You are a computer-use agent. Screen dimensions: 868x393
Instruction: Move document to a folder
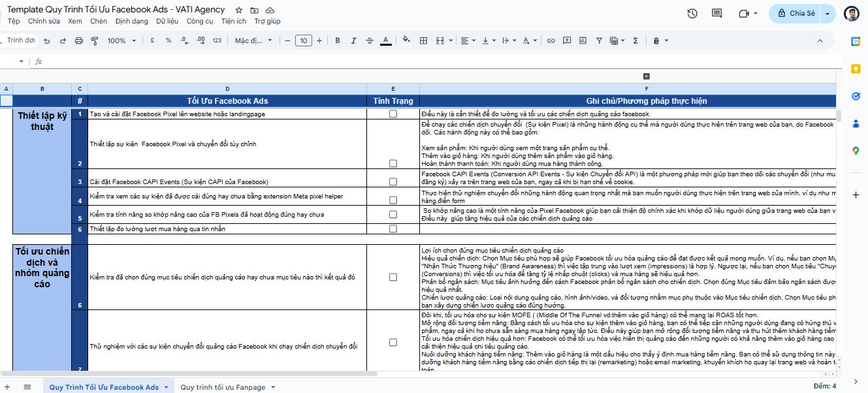pos(254,10)
